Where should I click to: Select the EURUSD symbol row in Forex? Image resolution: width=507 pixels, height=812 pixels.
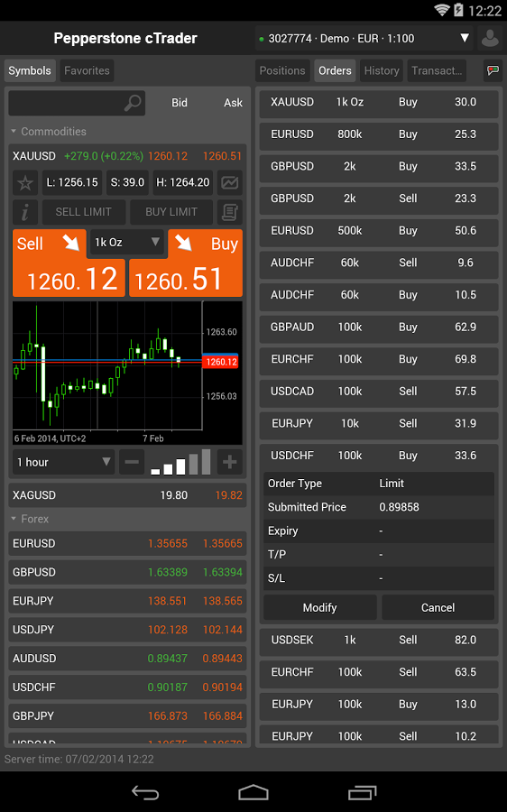pyautogui.click(x=127, y=543)
